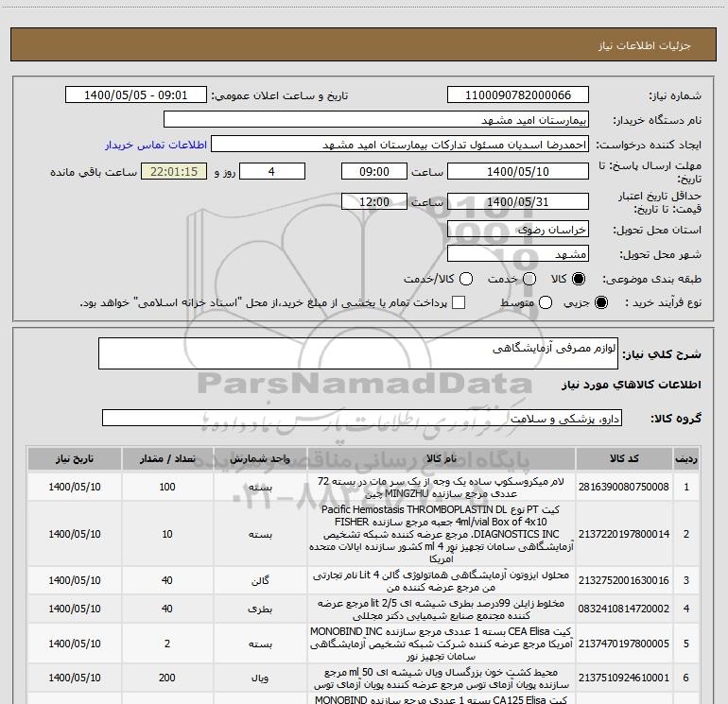Open buyer contact information link
Image resolution: width=728 pixels, height=704 pixels.
pos(156,145)
